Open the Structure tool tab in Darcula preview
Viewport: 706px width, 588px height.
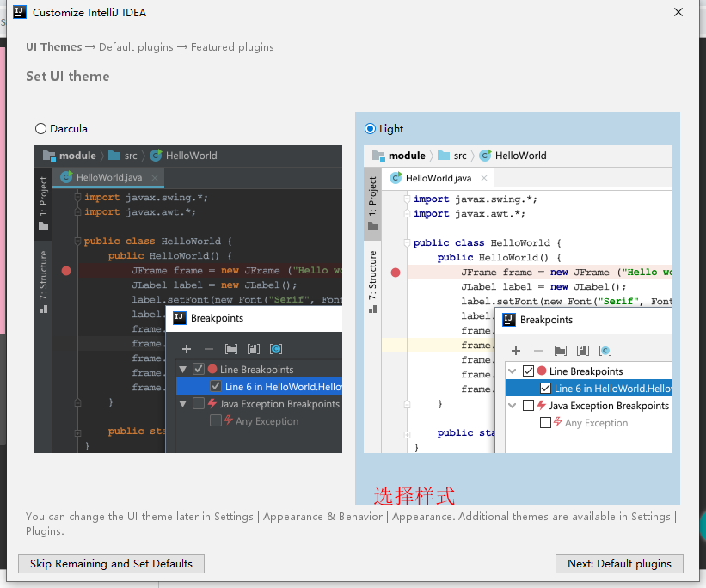(43, 281)
